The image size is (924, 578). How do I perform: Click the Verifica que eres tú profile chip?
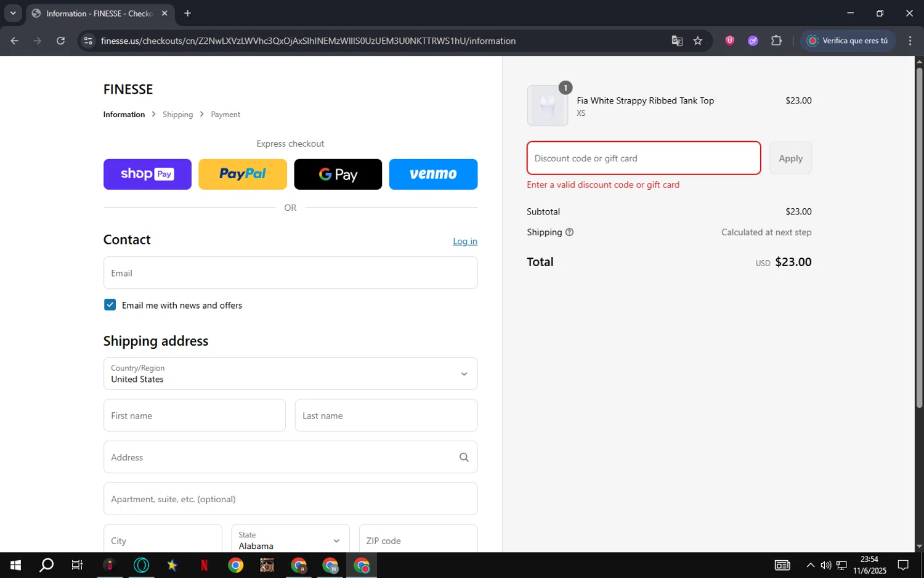pyautogui.click(x=848, y=41)
